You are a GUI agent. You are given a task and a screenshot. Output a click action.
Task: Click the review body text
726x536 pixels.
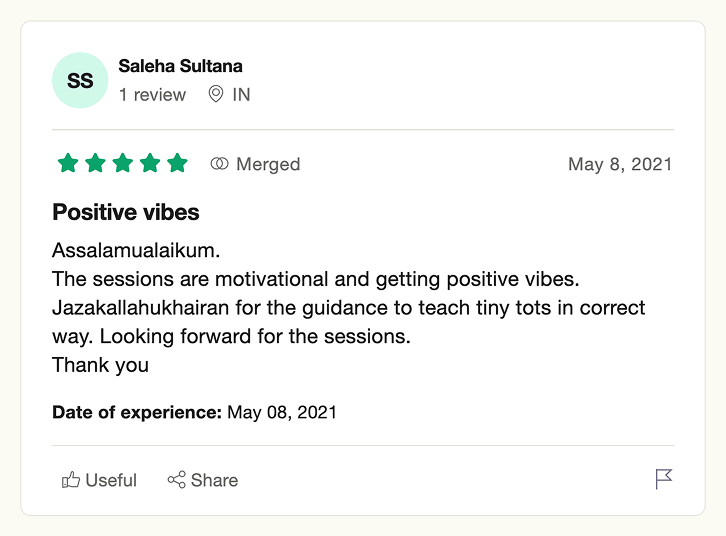pyautogui.click(x=348, y=307)
